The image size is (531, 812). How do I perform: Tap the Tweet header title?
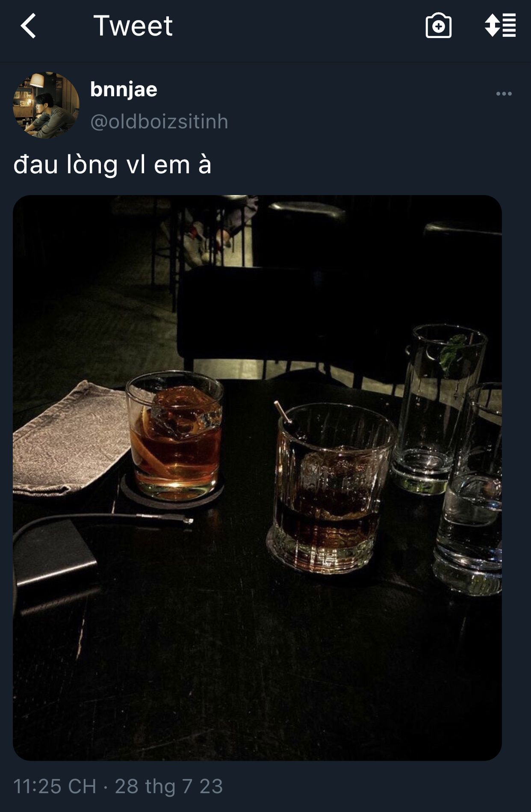click(x=133, y=26)
